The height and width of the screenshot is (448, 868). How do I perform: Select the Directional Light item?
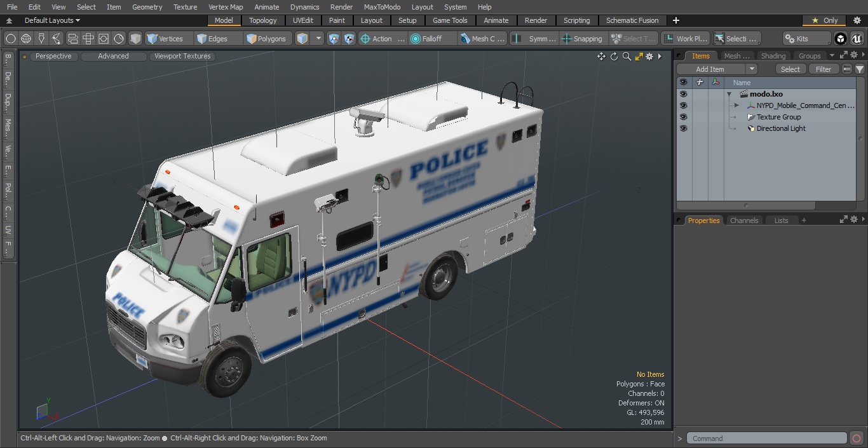[781, 128]
